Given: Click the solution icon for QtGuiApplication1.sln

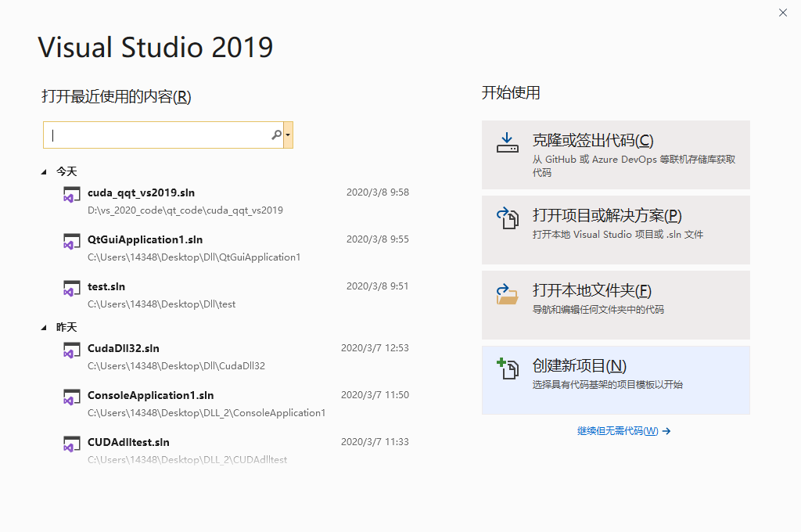Looking at the screenshot, I should (71, 241).
